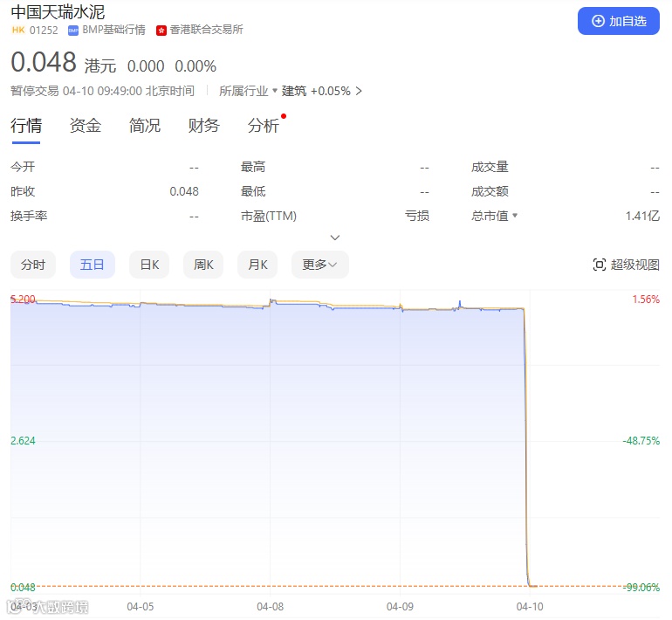Click the 超级视图 focus-frame icon
Screen dimensions: 672x620
pos(600,265)
